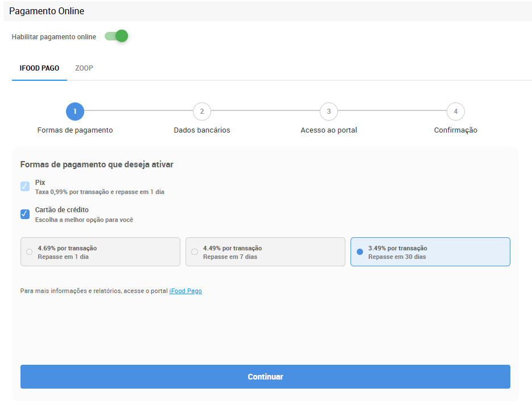Select the 4.69% por transação radio option
Screen dimensions: 532x408
tap(30, 252)
